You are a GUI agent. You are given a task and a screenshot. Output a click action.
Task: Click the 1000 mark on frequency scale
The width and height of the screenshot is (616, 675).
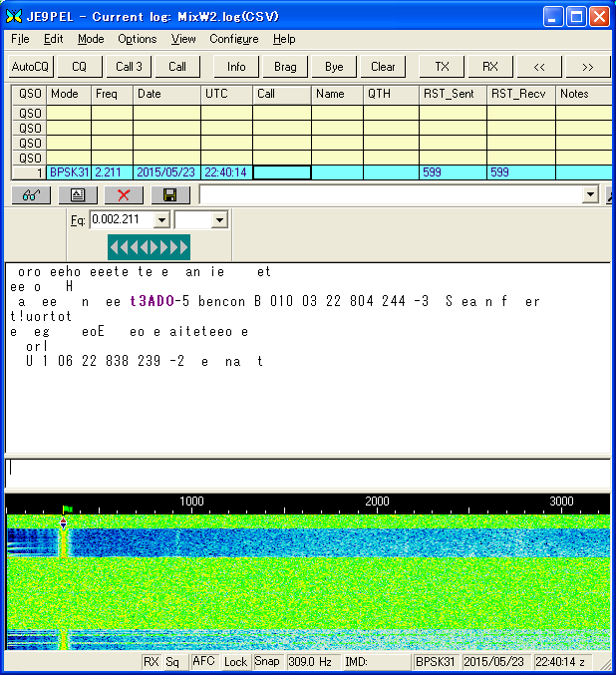pos(191,502)
